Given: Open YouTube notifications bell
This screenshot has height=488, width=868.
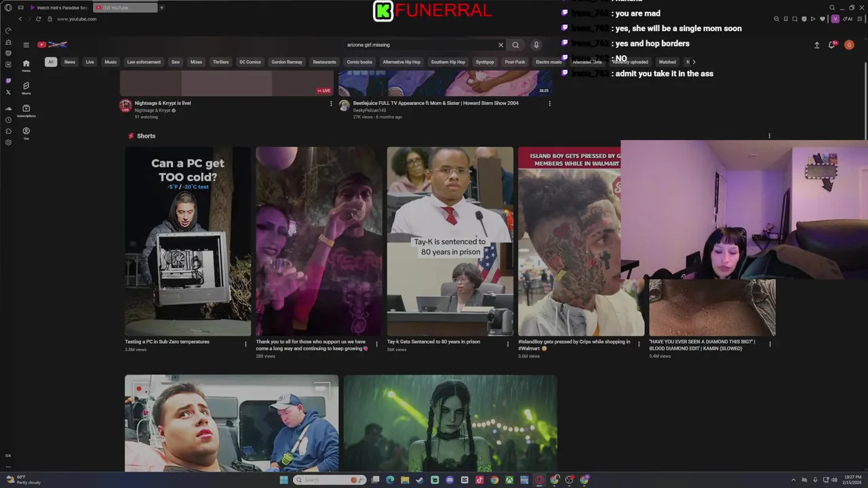Looking at the screenshot, I should point(832,45).
